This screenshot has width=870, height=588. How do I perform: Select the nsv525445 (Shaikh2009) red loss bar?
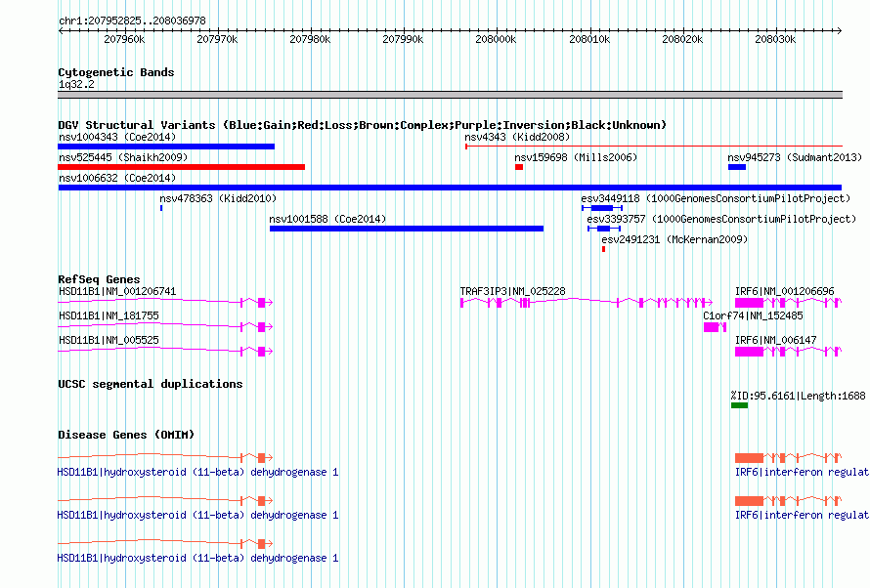(182, 167)
